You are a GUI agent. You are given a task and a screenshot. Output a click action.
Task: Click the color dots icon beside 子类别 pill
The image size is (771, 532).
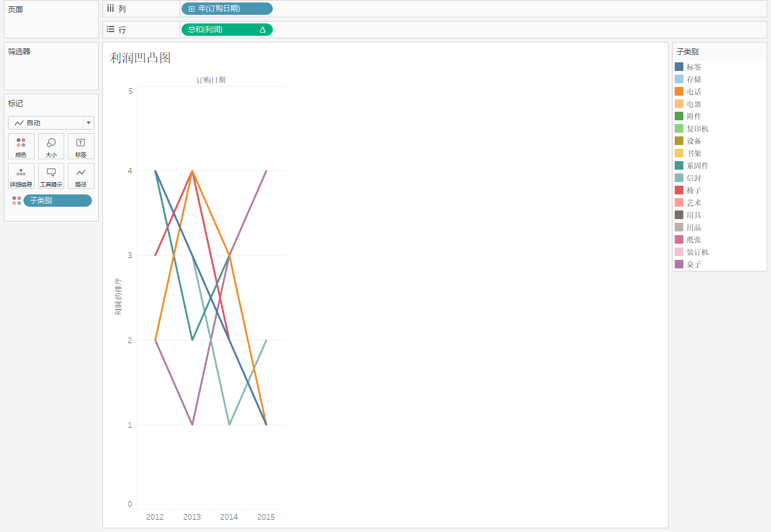pyautogui.click(x=17, y=201)
